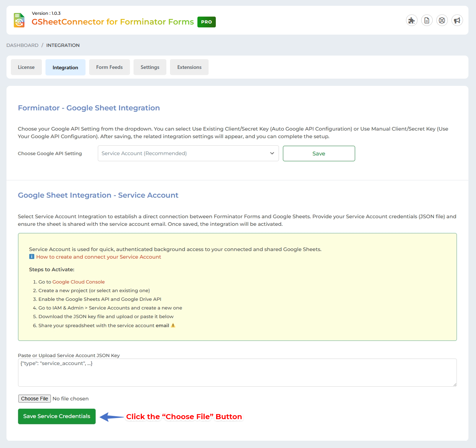Click the Save button
The image size is (476, 448).
point(319,153)
